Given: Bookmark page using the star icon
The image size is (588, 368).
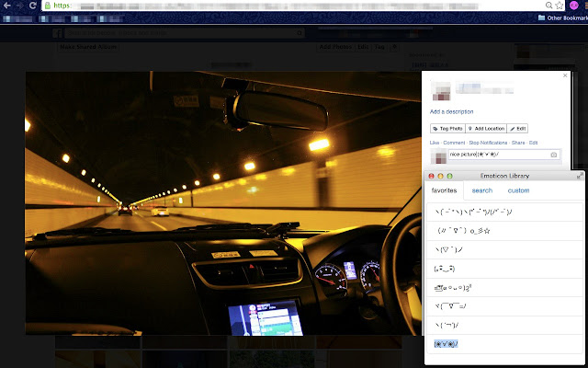Looking at the screenshot, I should 560,6.
